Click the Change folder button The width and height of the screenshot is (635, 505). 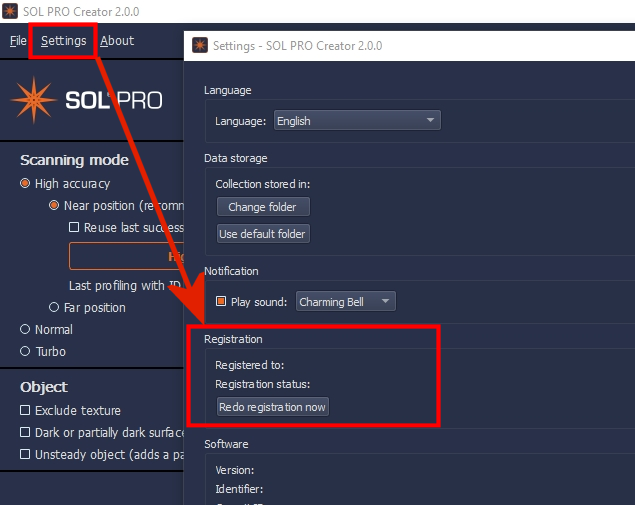pyautogui.click(x=263, y=207)
